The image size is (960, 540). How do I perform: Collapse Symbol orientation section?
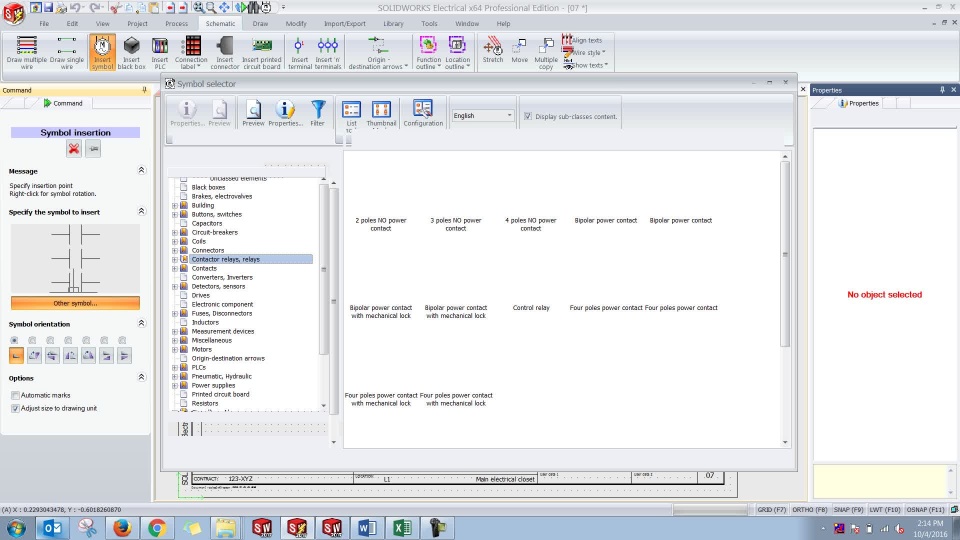point(141,323)
